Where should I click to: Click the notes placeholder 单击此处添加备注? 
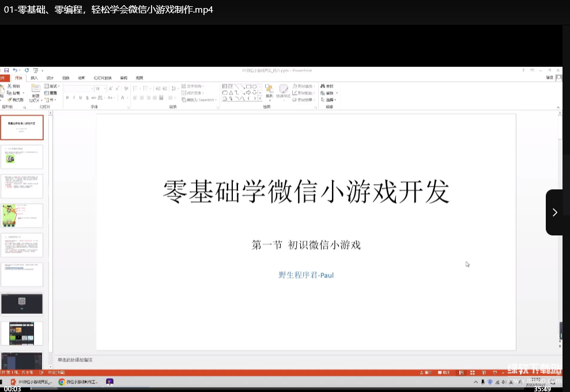point(75,360)
